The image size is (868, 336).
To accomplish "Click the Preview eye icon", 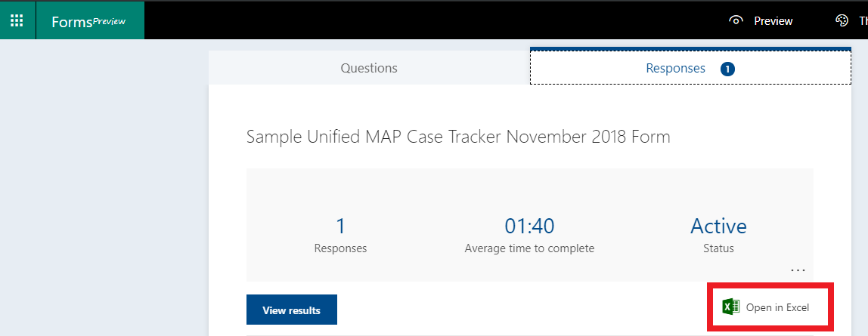I will [x=736, y=21].
